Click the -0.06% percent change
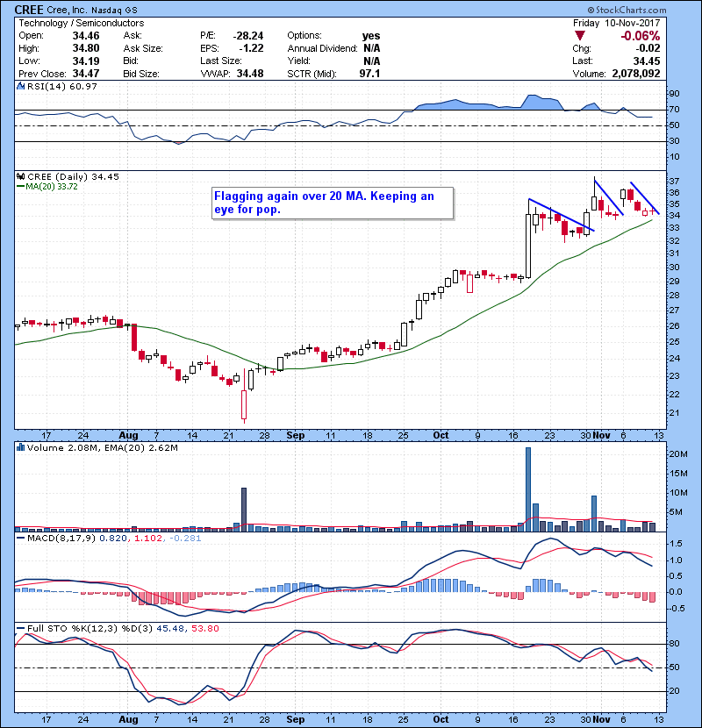Screen dimensions: 702x728 pos(641,36)
